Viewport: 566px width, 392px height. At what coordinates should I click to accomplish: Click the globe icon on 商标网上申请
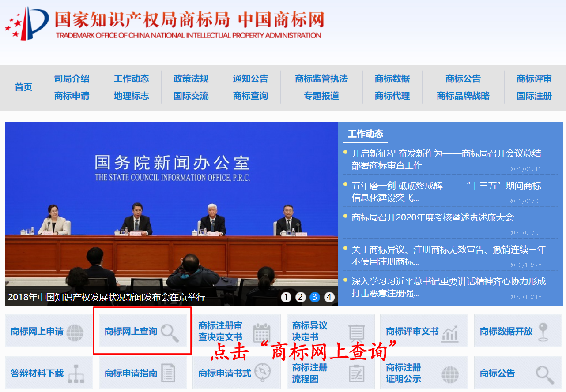75,332
